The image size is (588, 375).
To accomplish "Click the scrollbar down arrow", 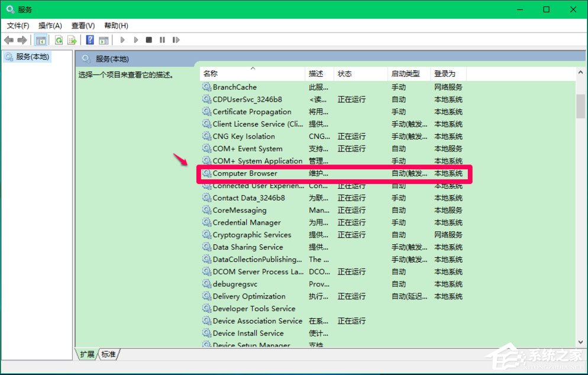I will (x=580, y=340).
